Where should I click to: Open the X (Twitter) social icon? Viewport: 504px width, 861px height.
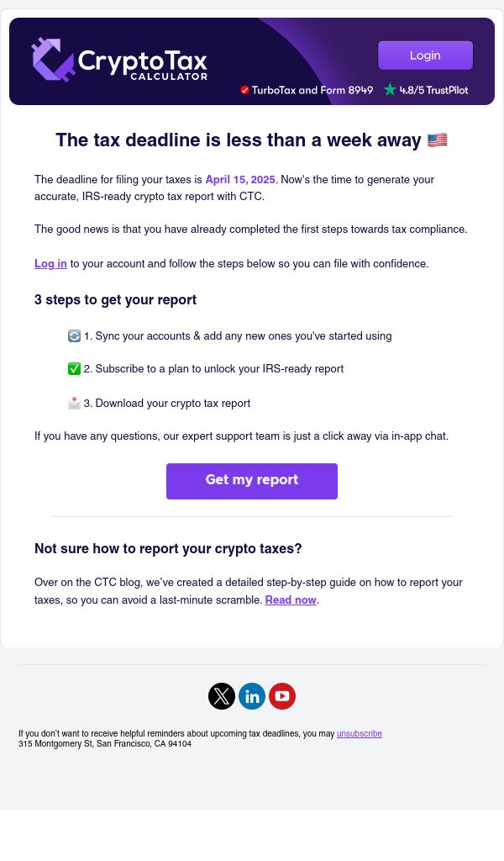click(x=222, y=696)
